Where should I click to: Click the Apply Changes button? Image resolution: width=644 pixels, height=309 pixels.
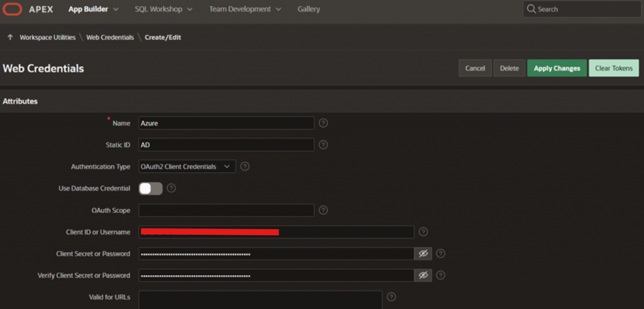[557, 68]
